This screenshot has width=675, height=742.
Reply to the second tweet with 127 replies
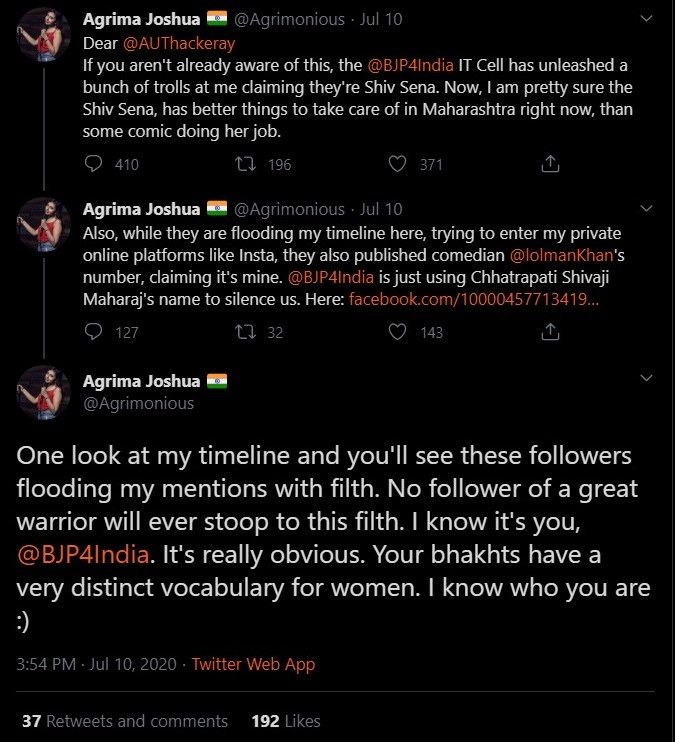tap(95, 332)
